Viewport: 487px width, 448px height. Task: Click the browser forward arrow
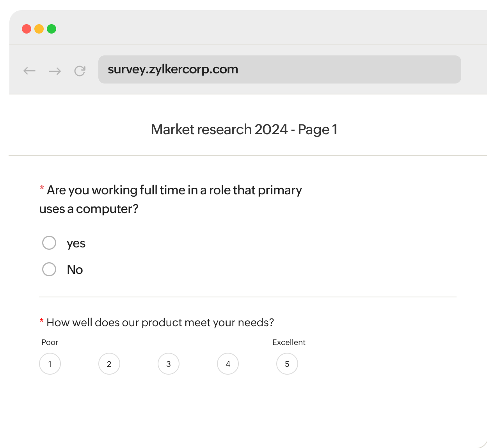click(55, 71)
